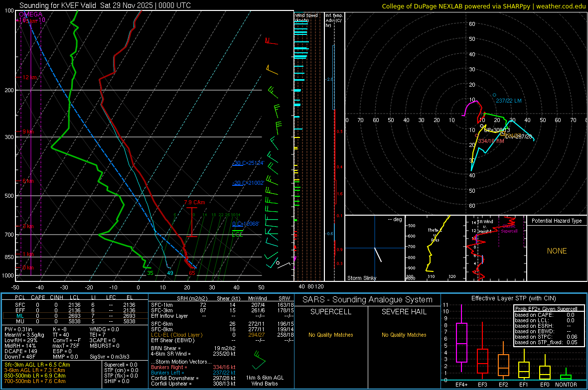Select the MU parcel row
588x390 pixels.
(75, 321)
